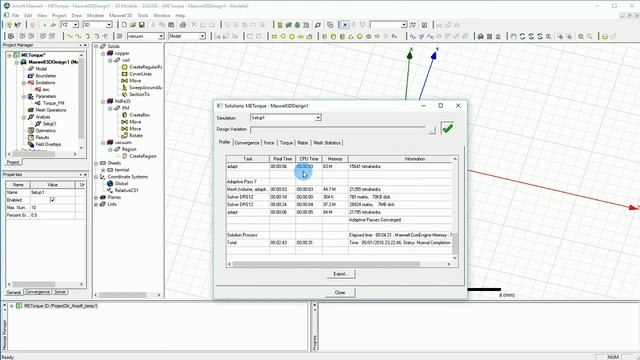
Task: Click the Export button
Action: coord(341,274)
